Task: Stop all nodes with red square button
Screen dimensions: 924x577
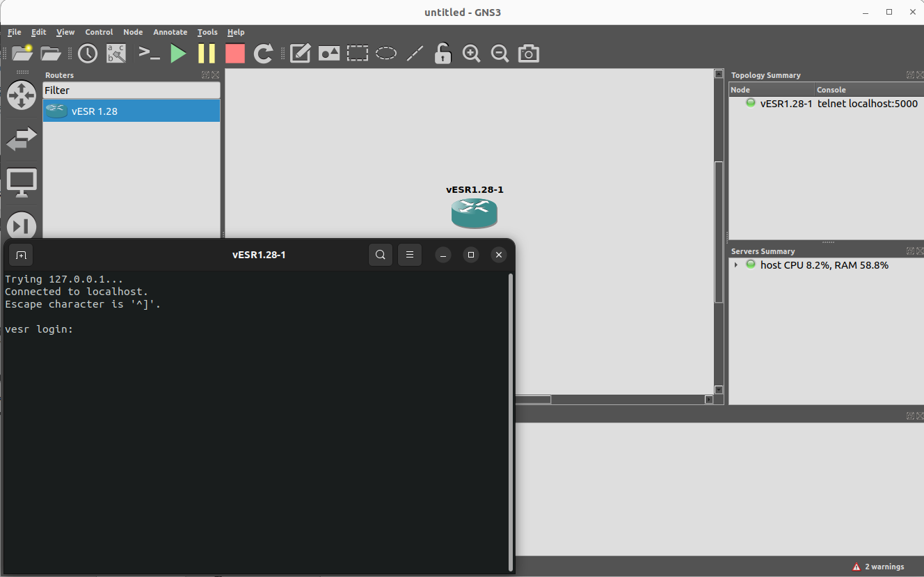Action: pyautogui.click(x=235, y=53)
